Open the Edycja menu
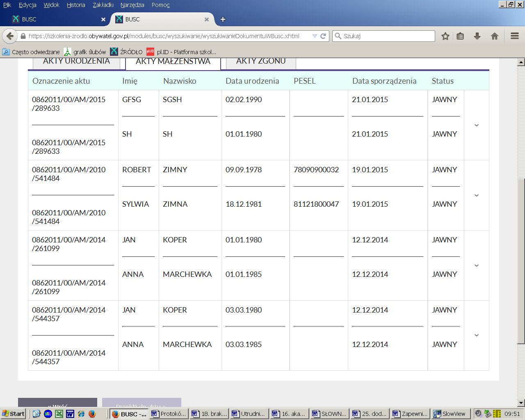 27,5
